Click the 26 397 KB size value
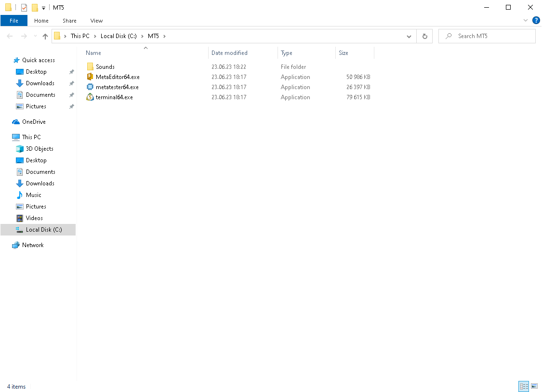The height and width of the screenshot is (392, 542). [358, 87]
